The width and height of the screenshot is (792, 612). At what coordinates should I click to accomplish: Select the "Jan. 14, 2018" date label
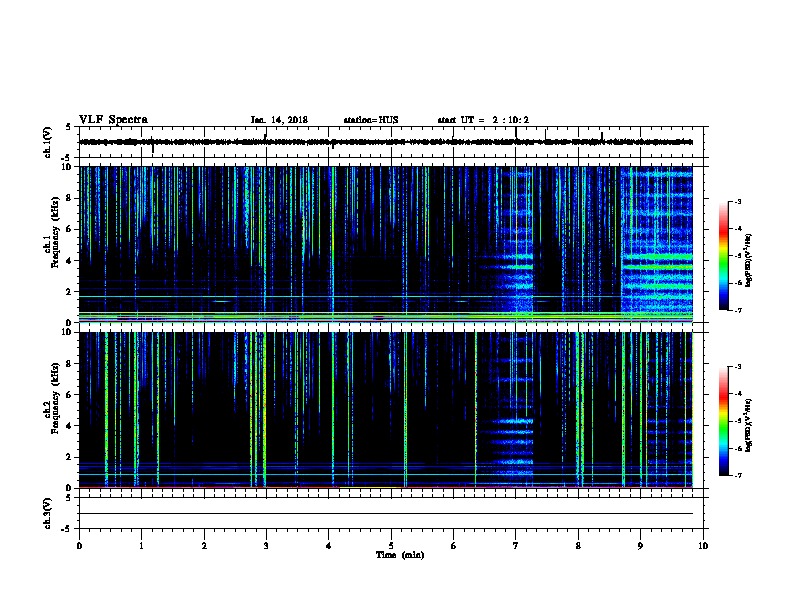[x=279, y=120]
